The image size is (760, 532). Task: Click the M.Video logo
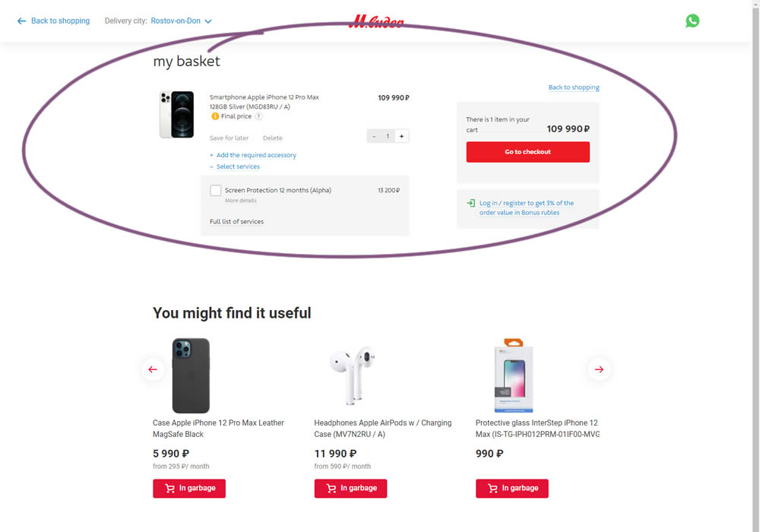click(x=375, y=21)
